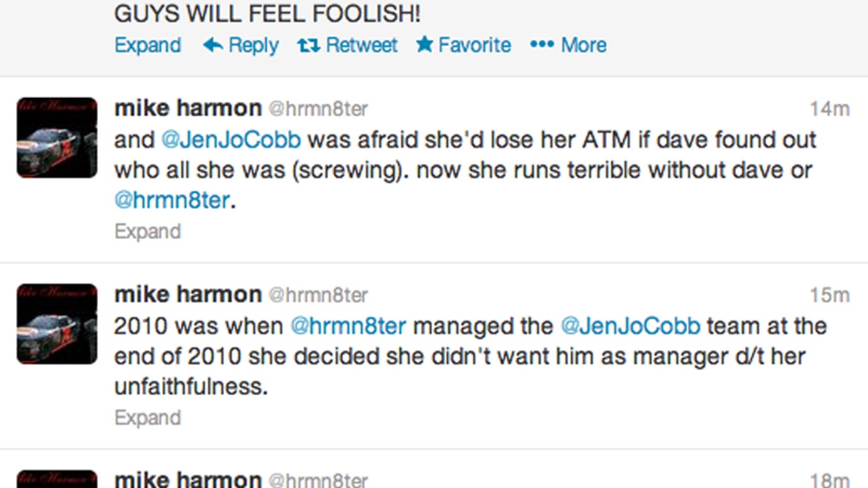This screenshot has width=868, height=488.
Task: Click the @JenJoCobb link in the 15m tweet
Action: [x=632, y=326]
